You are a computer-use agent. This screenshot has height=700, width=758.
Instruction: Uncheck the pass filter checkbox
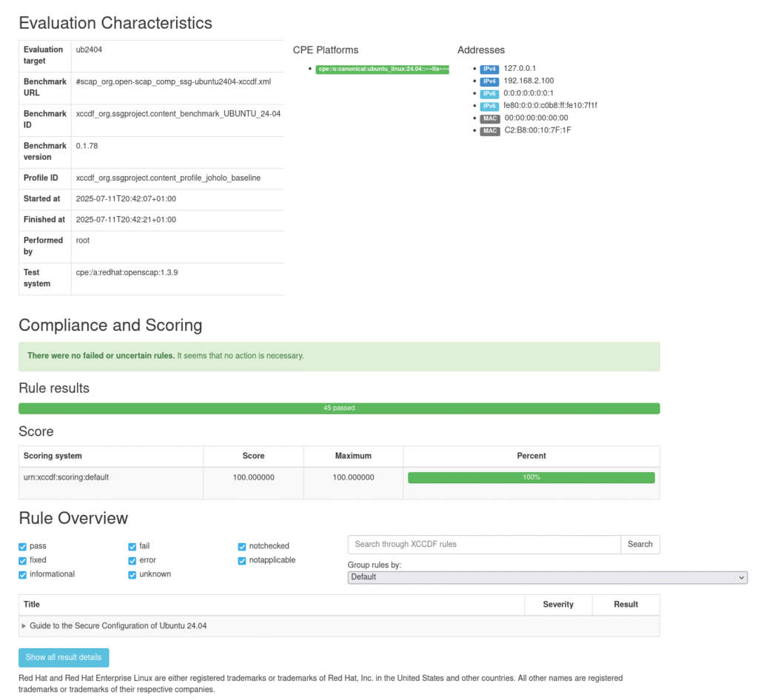(x=22, y=547)
